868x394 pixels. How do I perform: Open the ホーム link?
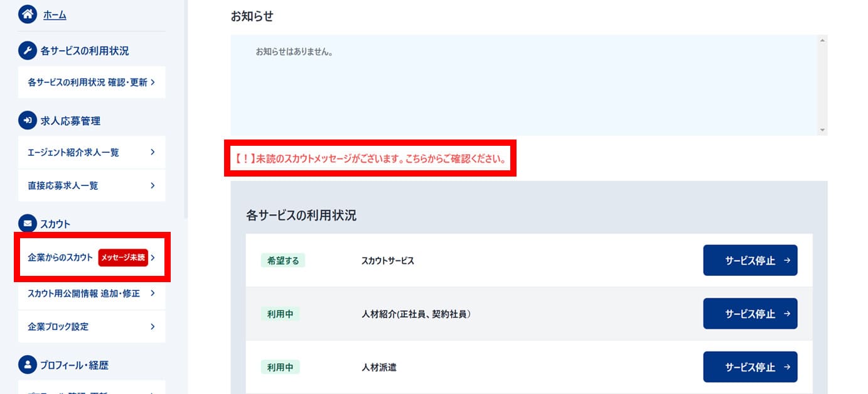click(55, 15)
